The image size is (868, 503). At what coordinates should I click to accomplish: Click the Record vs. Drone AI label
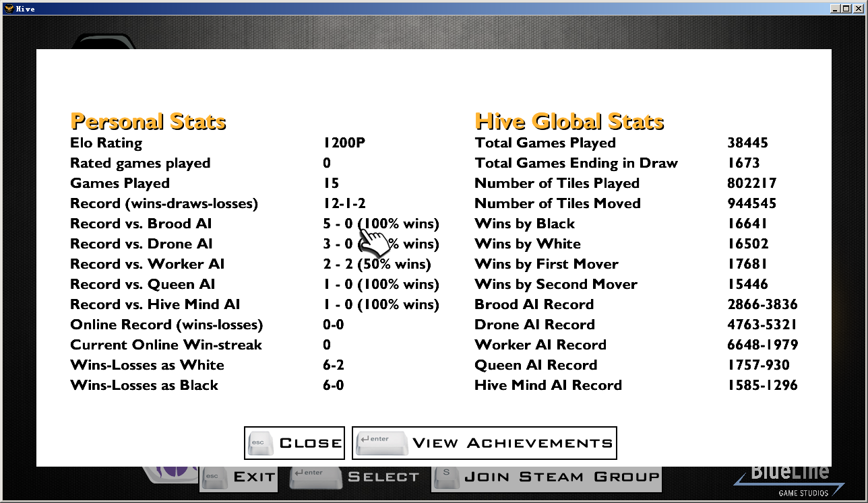pos(142,244)
